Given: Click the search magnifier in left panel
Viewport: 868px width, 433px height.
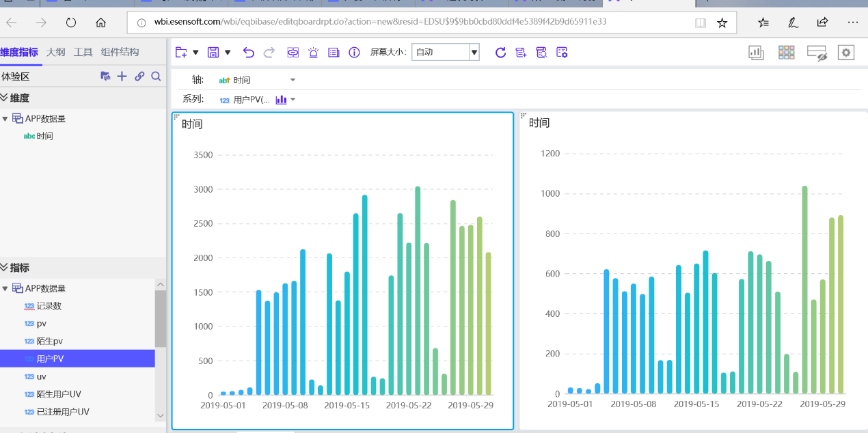Looking at the screenshot, I should (156, 76).
